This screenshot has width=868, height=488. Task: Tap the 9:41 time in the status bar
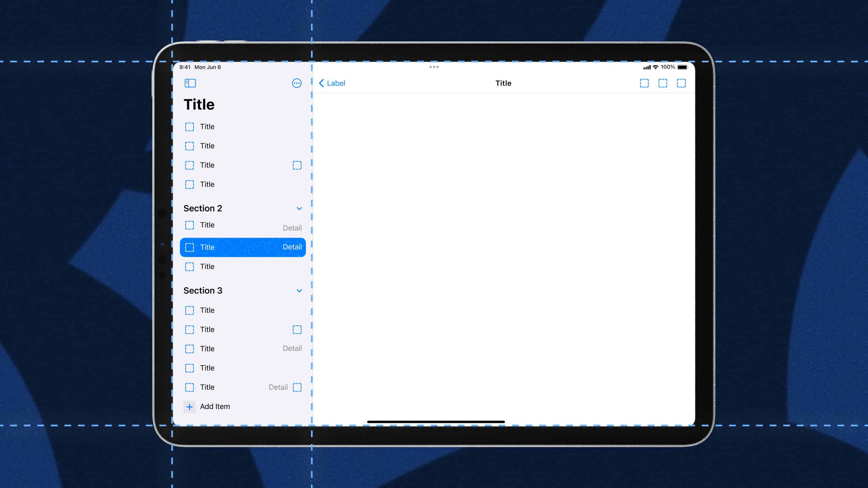185,67
